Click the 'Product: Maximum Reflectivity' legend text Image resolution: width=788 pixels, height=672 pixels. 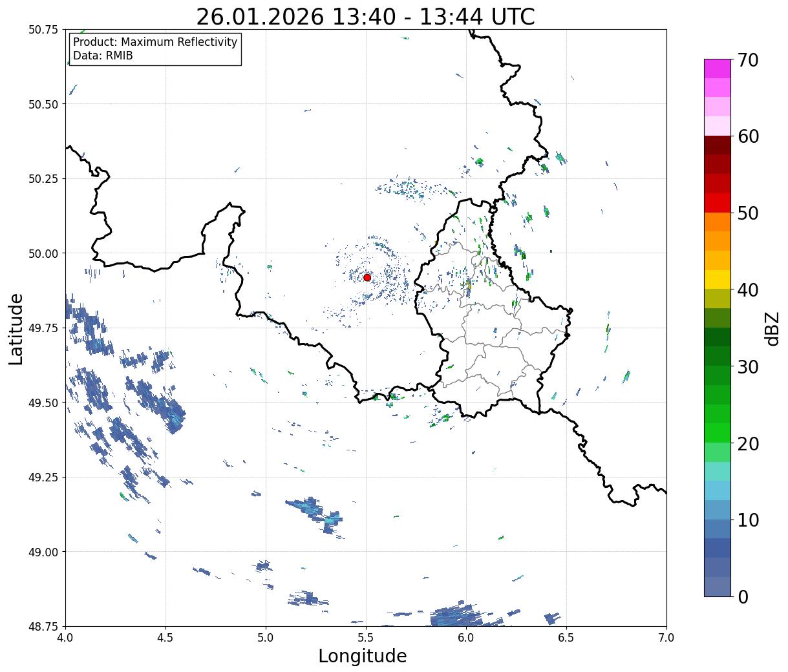click(155, 42)
